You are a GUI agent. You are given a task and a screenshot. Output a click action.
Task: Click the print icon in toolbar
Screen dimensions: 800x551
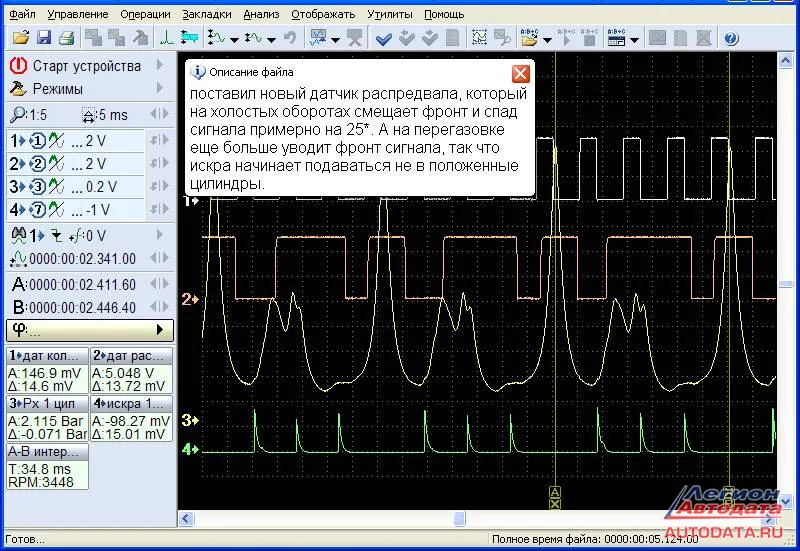pos(66,39)
